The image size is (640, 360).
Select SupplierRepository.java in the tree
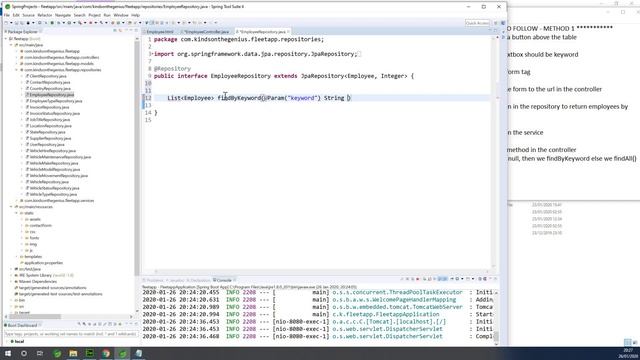pyautogui.click(x=50, y=138)
